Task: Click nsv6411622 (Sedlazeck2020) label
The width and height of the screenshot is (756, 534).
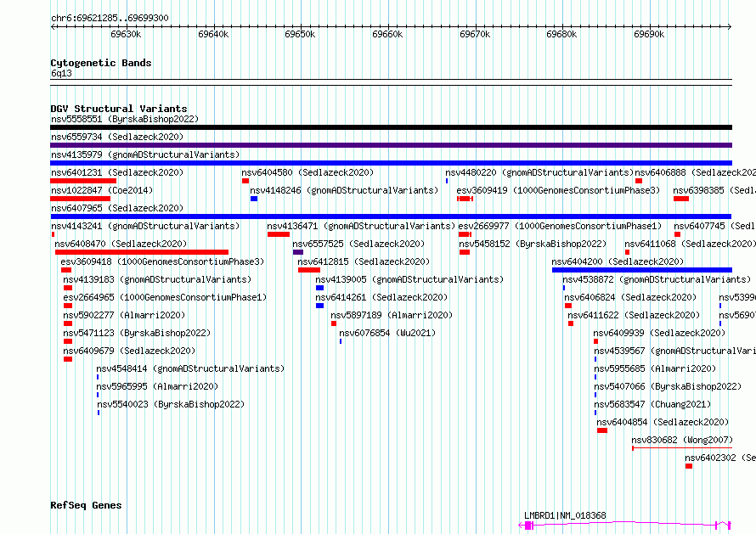Action: click(634, 315)
